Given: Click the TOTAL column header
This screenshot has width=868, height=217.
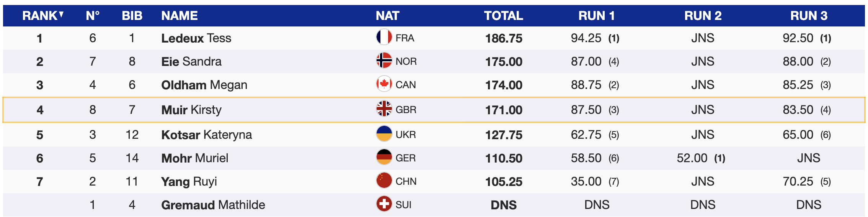Looking at the screenshot, I should [x=503, y=16].
